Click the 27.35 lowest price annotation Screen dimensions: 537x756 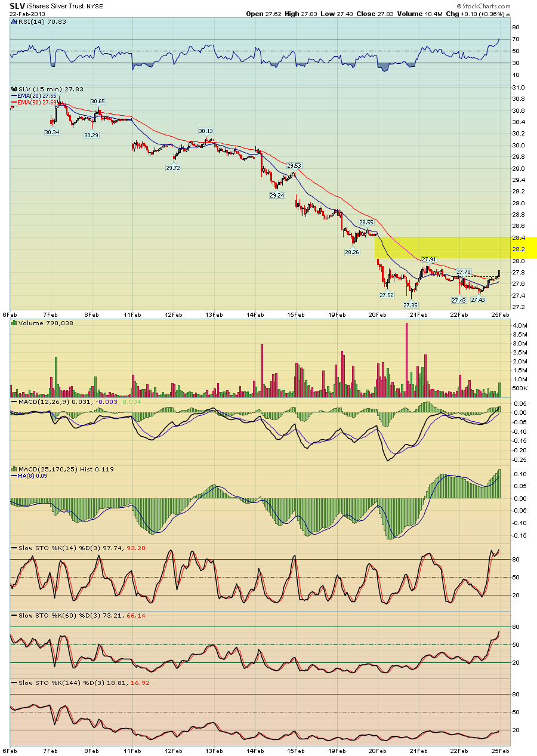point(411,305)
